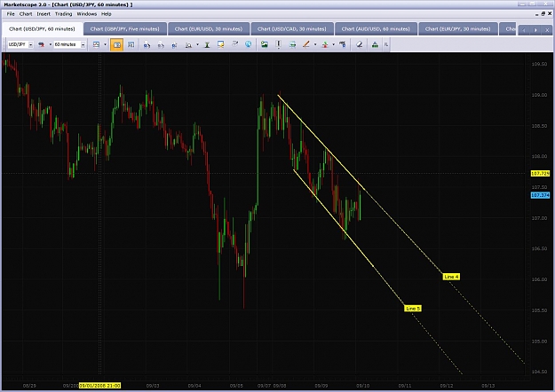Viewport: 555px width, 392px height.
Task: Click the 106.00 price axis label
Action: pyautogui.click(x=539, y=279)
